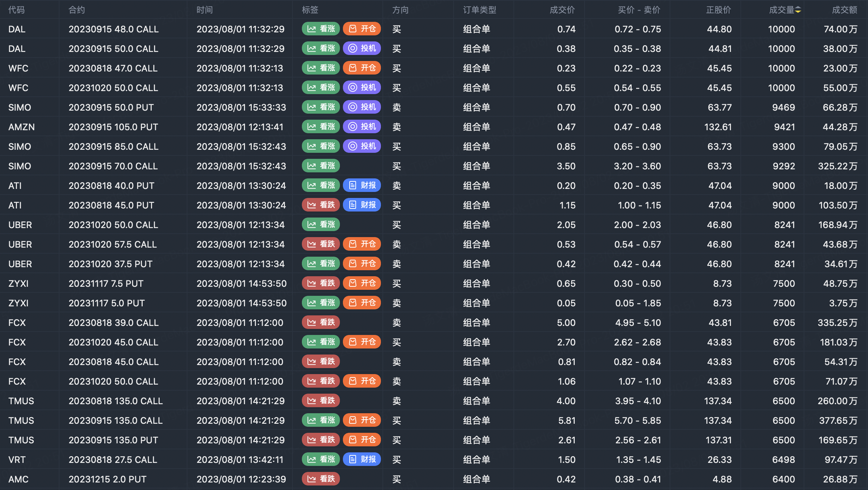Click timestamp 2023/08/01 12:13:41

click(240, 127)
